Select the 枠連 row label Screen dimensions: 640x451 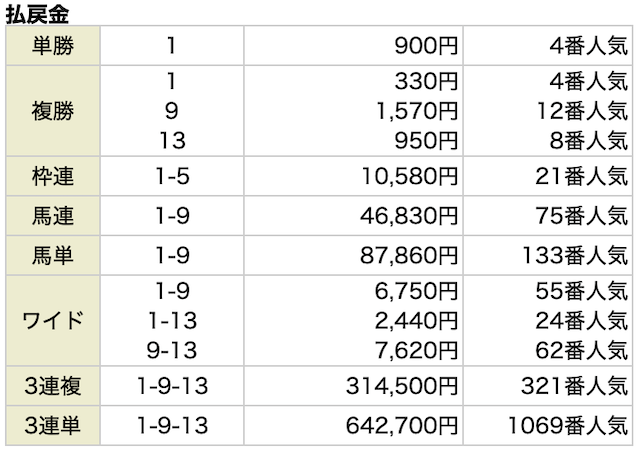(x=52, y=176)
